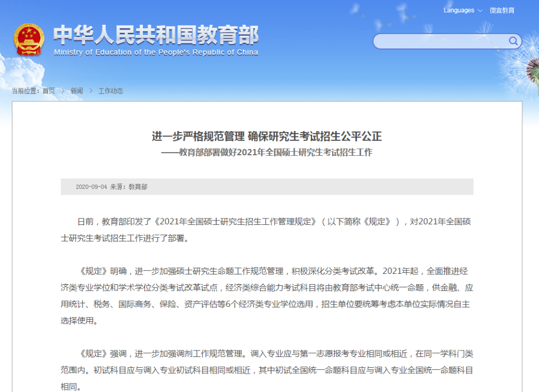This screenshot has height=392, width=539.
Task: Open the 微言教育 link
Action: pos(502,10)
